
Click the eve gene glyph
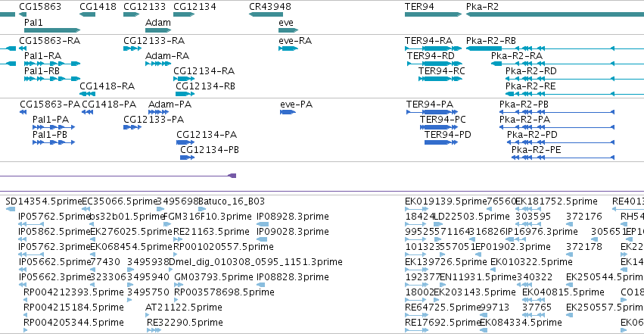(x=288, y=30)
